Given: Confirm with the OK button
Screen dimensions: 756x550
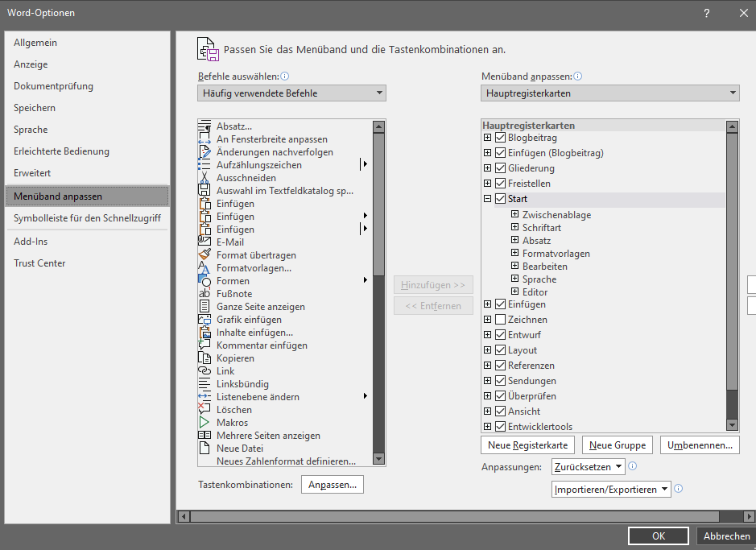Looking at the screenshot, I should click(658, 536).
